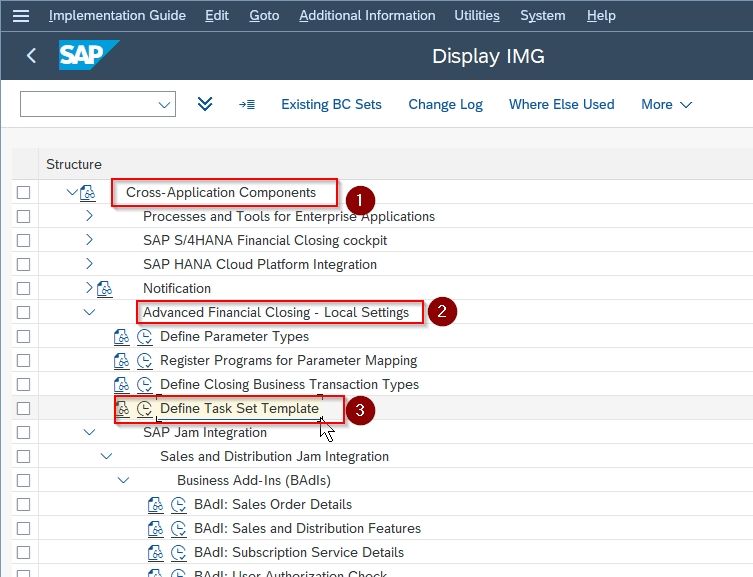Open documentation icon for Cross-Application Components

tap(87, 192)
